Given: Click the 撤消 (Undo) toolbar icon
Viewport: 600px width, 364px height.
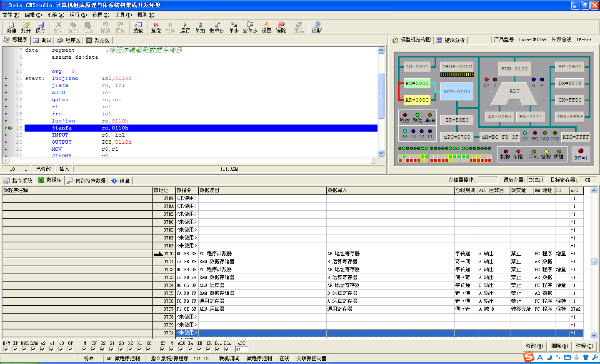Looking at the screenshot, I should (105, 27).
